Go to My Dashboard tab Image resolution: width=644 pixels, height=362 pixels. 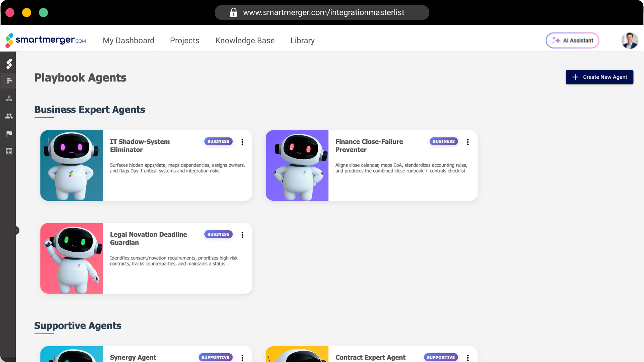(x=128, y=41)
